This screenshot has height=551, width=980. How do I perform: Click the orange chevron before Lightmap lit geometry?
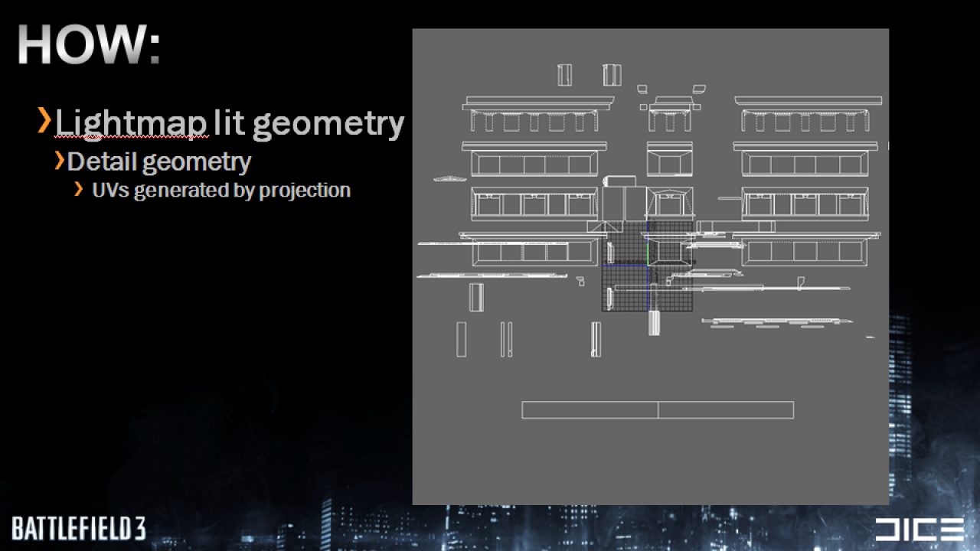(x=45, y=121)
